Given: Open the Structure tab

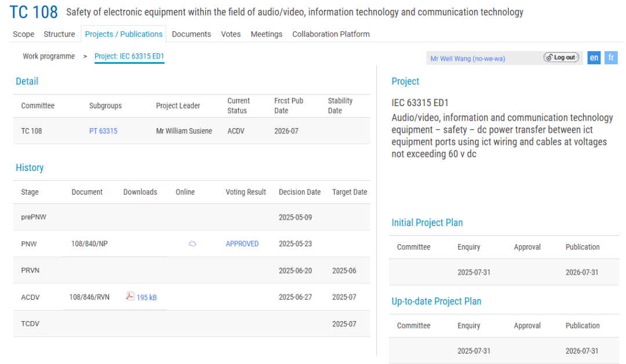Looking at the screenshot, I should 59,34.
